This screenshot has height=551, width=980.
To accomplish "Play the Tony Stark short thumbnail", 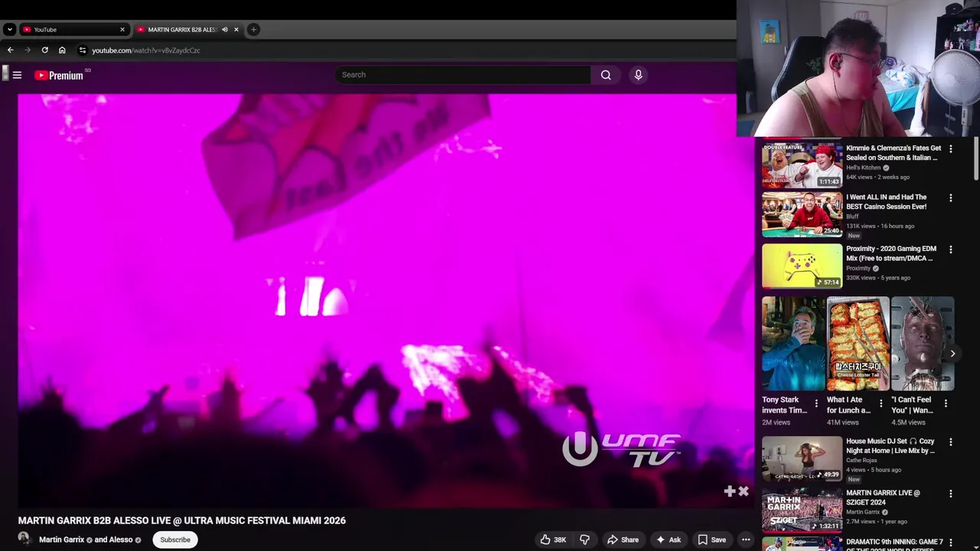I will tap(793, 344).
